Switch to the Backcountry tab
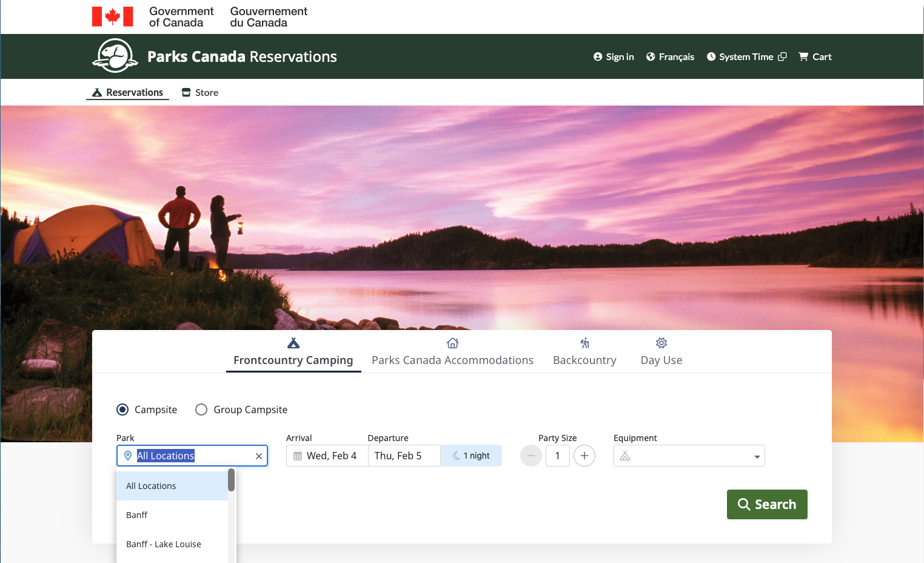Screen dimensions: 924x563 [584, 352]
